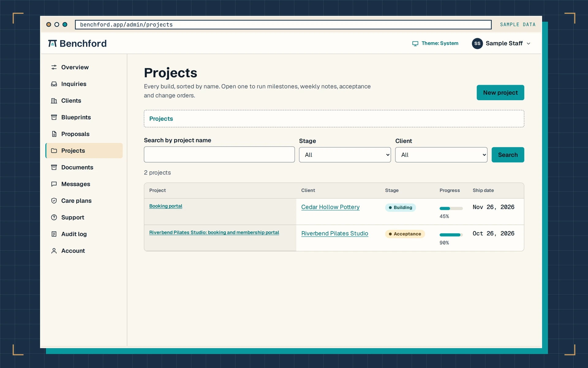Click the Audit log list icon

click(x=54, y=234)
